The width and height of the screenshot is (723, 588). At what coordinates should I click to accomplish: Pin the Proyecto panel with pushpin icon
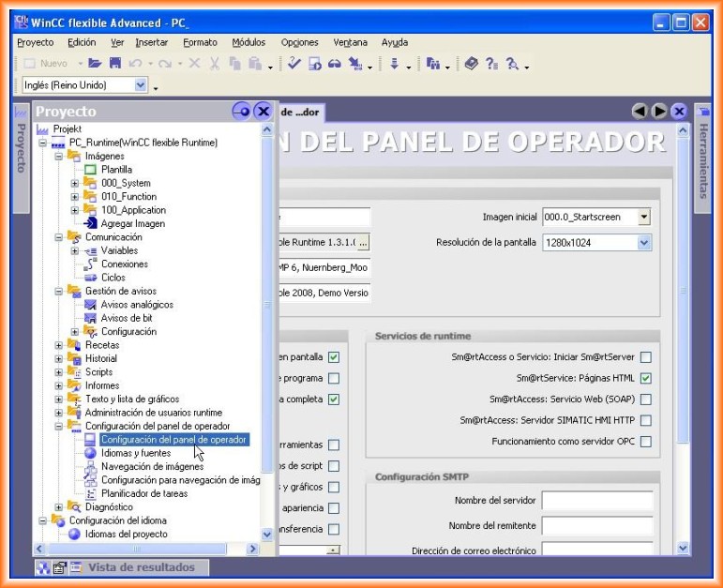[242, 112]
